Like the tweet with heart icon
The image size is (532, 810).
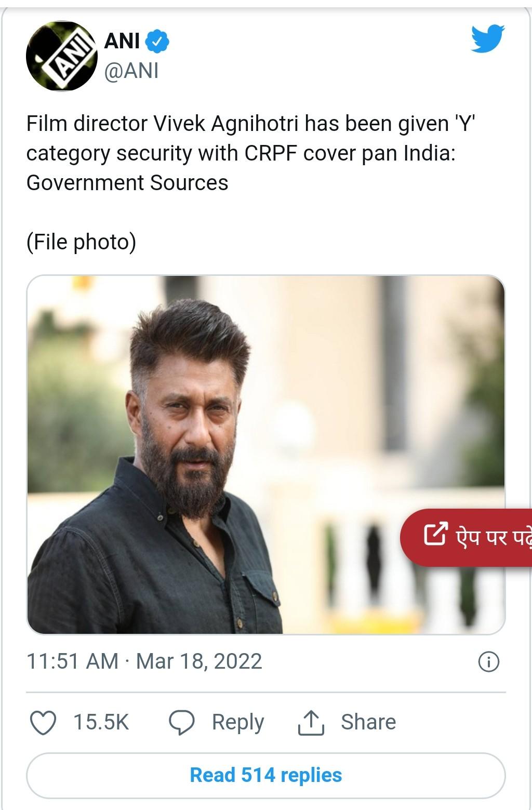(x=43, y=722)
